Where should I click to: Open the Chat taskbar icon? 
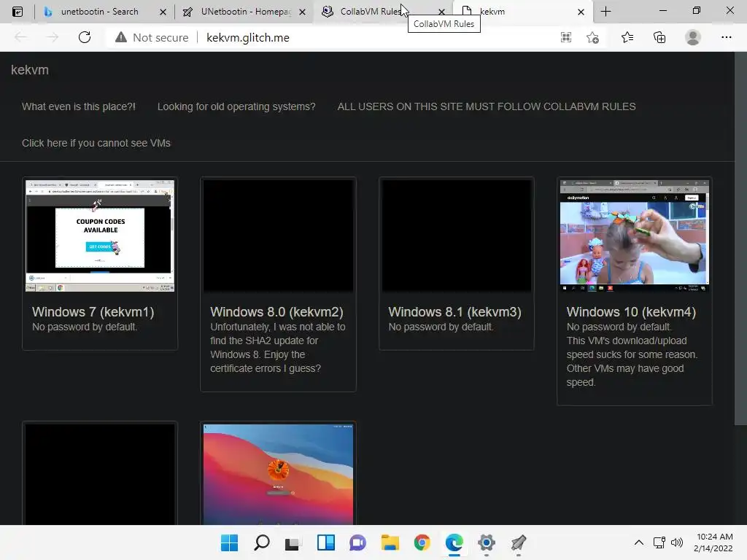point(357,542)
